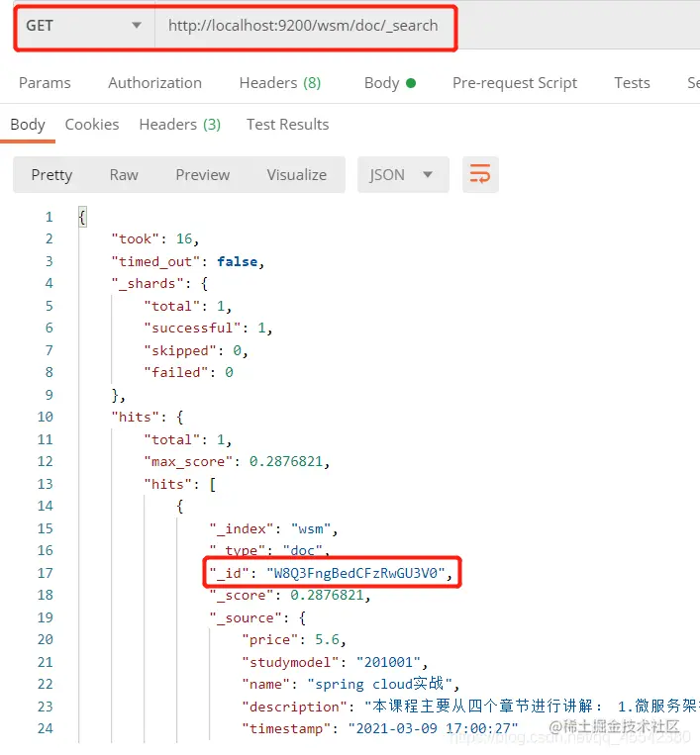
Task: Click the opening brace on line 1
Action: 82,217
